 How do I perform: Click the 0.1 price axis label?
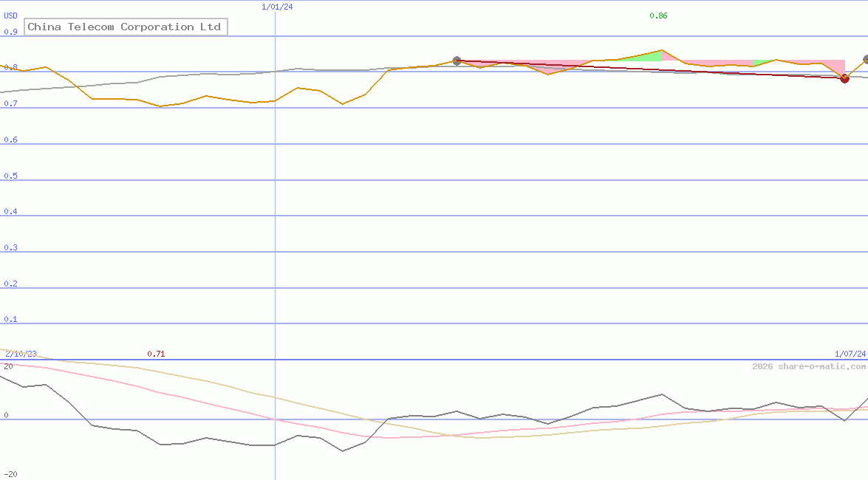click(10, 320)
